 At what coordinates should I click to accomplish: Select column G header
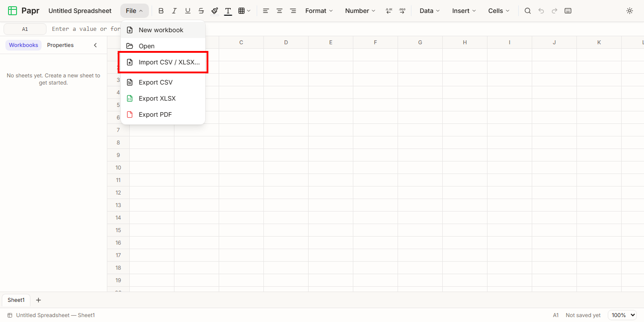(420, 42)
